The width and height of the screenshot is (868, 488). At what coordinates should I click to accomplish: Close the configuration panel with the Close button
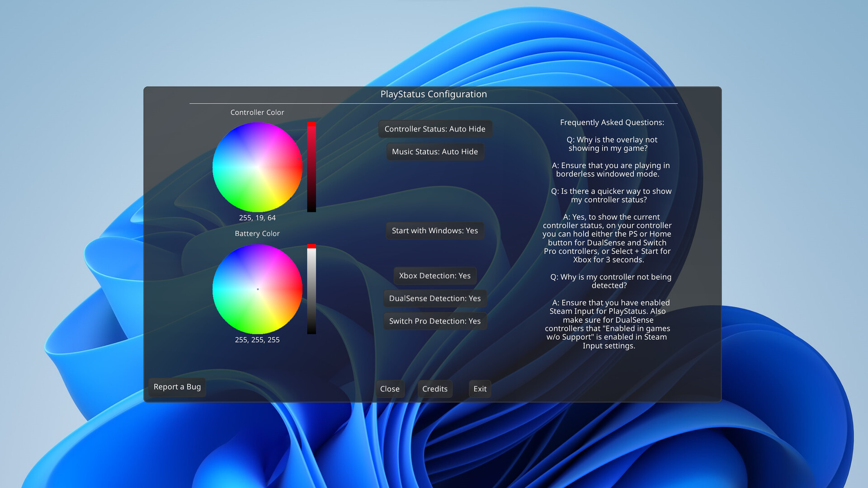390,389
